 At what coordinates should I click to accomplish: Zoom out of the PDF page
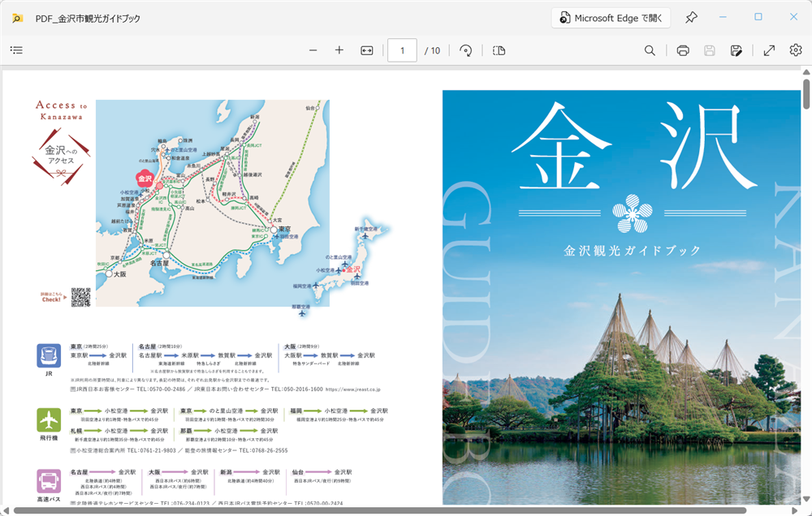click(313, 50)
